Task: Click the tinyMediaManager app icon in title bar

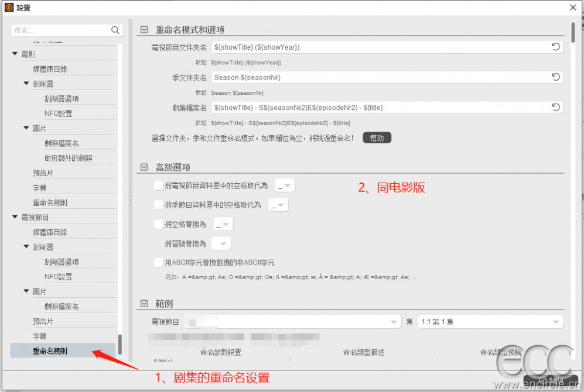Action: [x=9, y=8]
